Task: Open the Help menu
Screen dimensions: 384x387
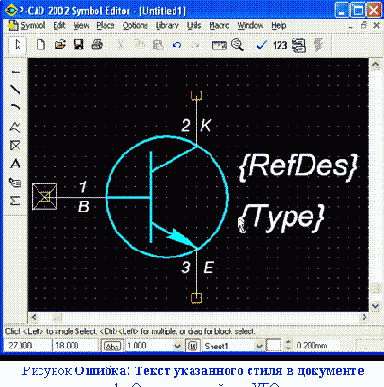Action: (279, 26)
